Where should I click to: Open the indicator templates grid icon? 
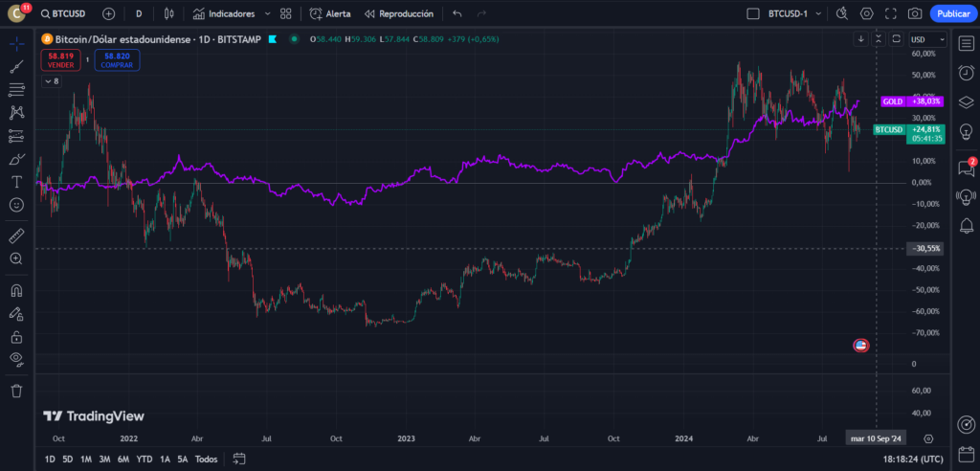click(285, 13)
